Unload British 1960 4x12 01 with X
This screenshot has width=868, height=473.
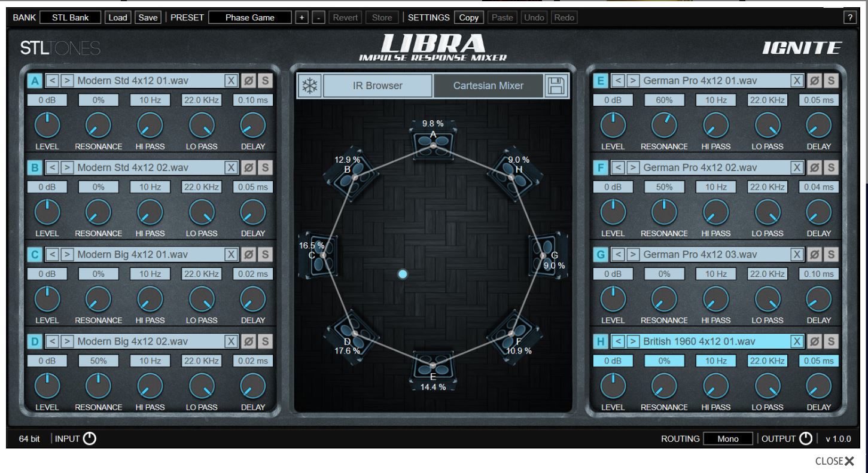tap(797, 341)
